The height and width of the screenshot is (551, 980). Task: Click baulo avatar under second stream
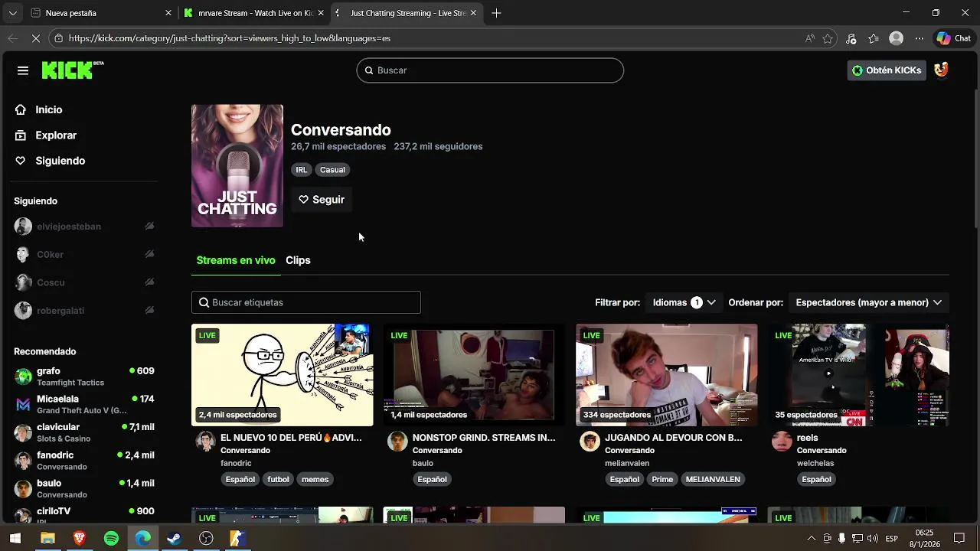pos(397,441)
